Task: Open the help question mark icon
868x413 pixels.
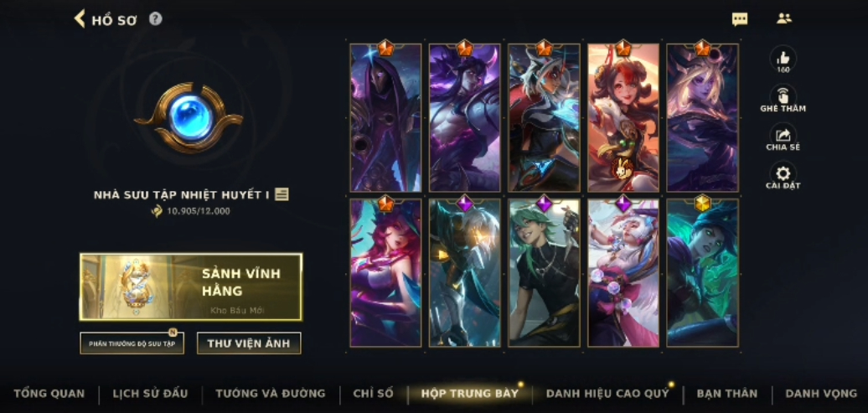Action: coord(156,19)
